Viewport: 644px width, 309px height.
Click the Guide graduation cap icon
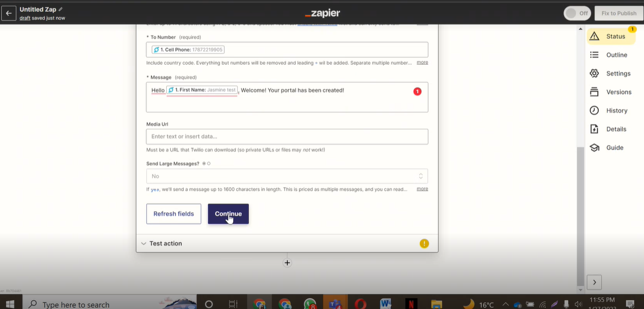pyautogui.click(x=595, y=148)
